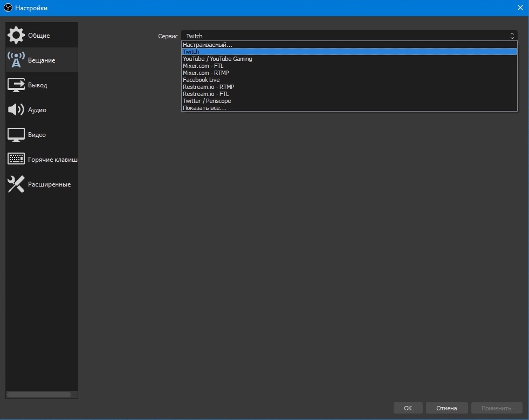Viewport: 529px width, 420px height.
Task: Choose the Настраиваемый... service option
Action: click(349, 45)
